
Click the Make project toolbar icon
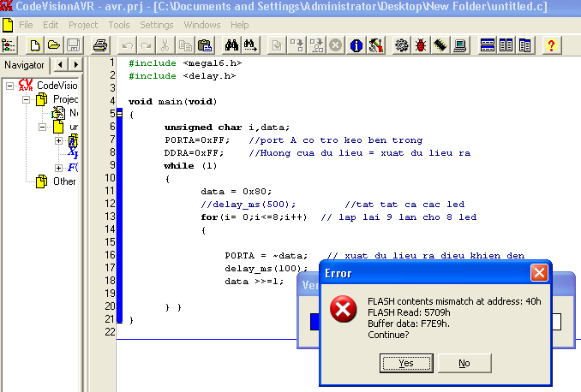(x=316, y=45)
